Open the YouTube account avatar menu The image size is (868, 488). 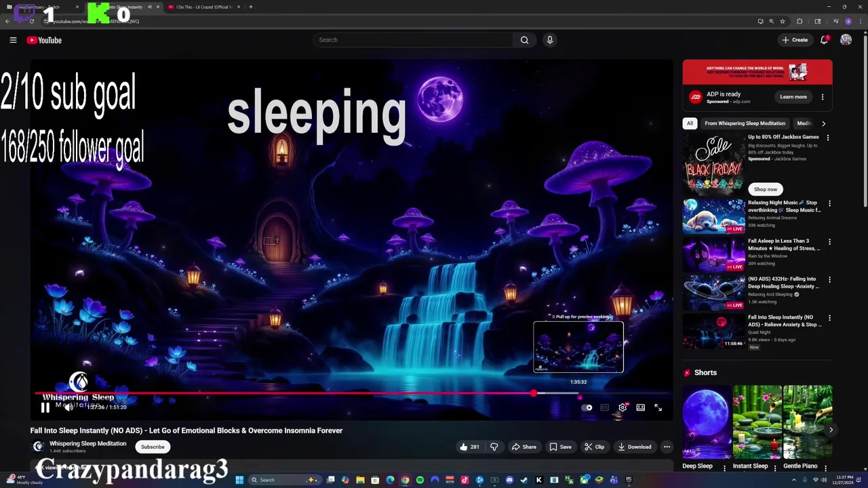point(846,40)
